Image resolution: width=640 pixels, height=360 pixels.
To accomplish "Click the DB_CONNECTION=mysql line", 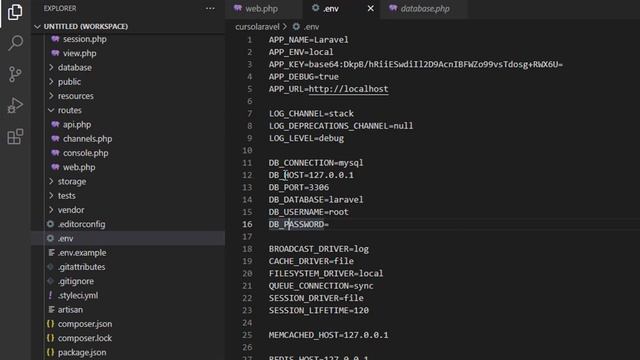I will click(316, 163).
